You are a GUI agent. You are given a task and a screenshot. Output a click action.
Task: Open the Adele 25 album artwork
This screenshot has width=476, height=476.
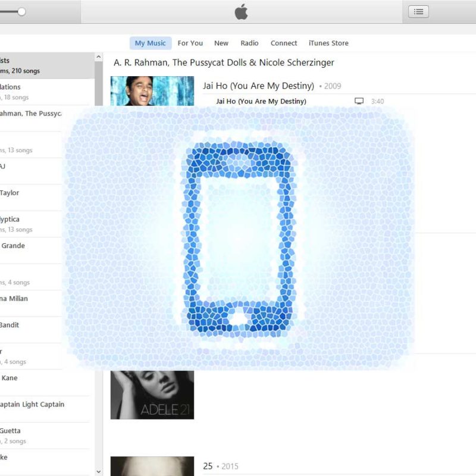pos(152,466)
